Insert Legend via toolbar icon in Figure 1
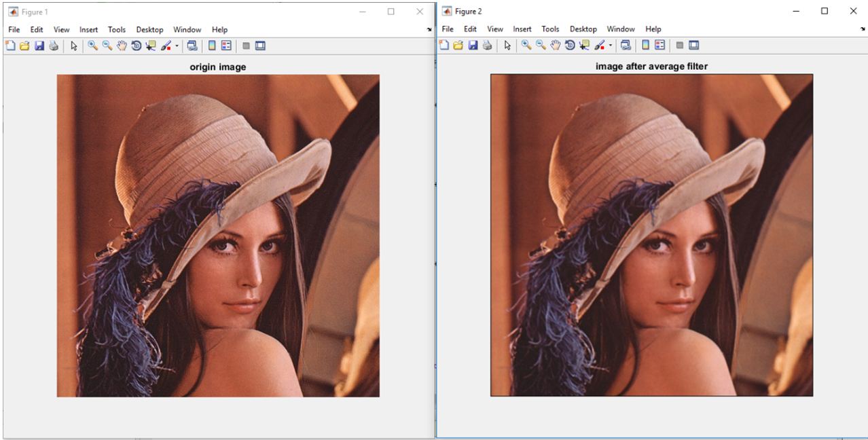The width and height of the screenshot is (868, 440). pos(226,45)
